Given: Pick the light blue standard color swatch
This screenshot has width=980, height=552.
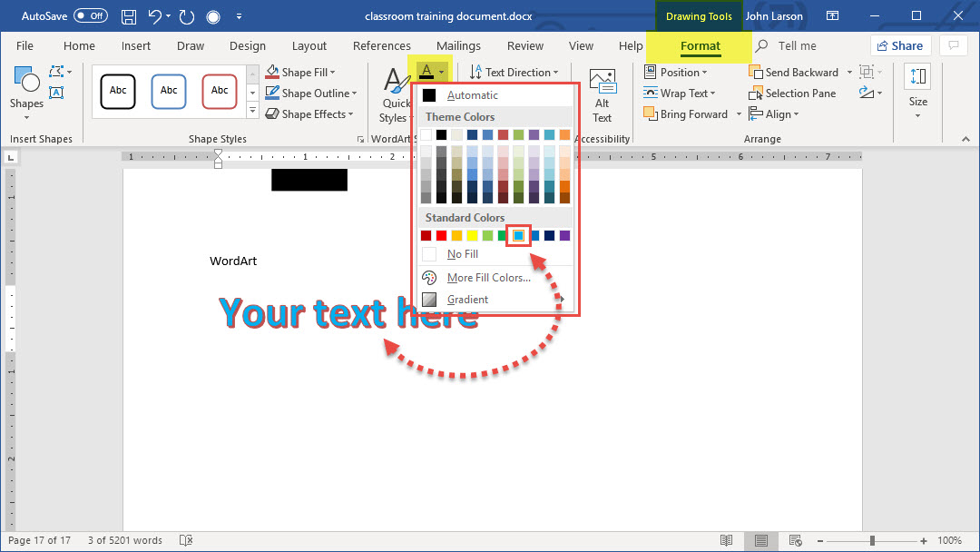Looking at the screenshot, I should click(518, 236).
